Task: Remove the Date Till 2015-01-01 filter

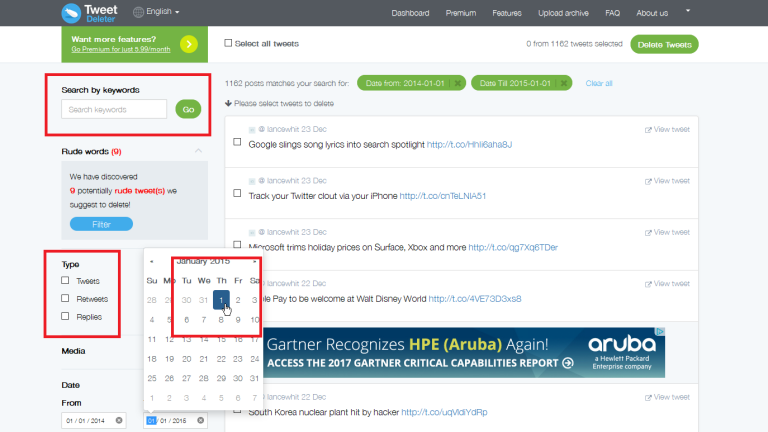Action: (x=564, y=83)
